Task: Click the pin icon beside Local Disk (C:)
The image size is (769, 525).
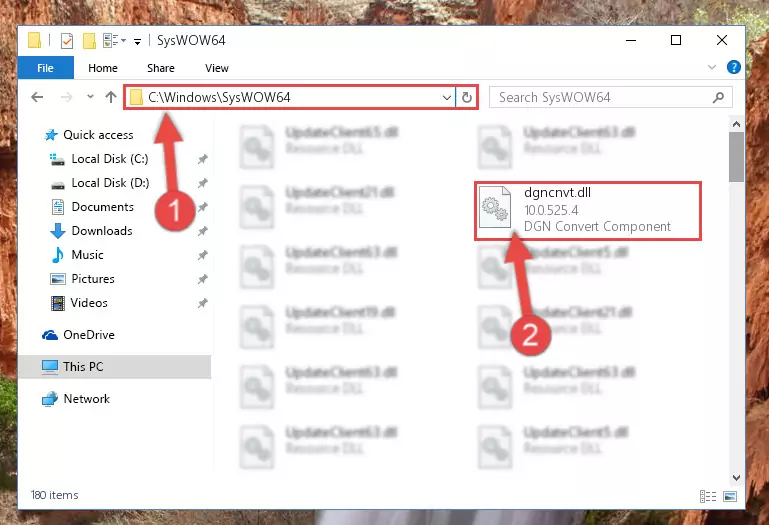Action: pos(202,159)
